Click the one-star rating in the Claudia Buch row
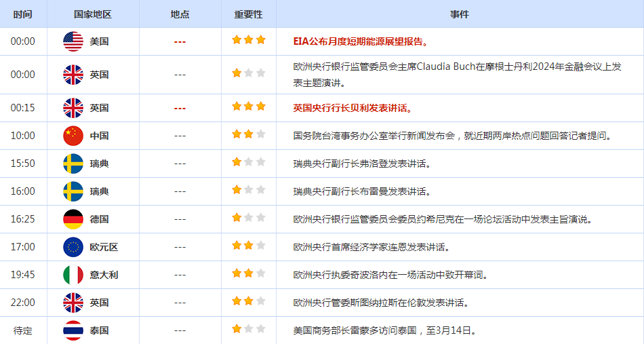Viewport: 644px width, 344px height. coord(249,73)
